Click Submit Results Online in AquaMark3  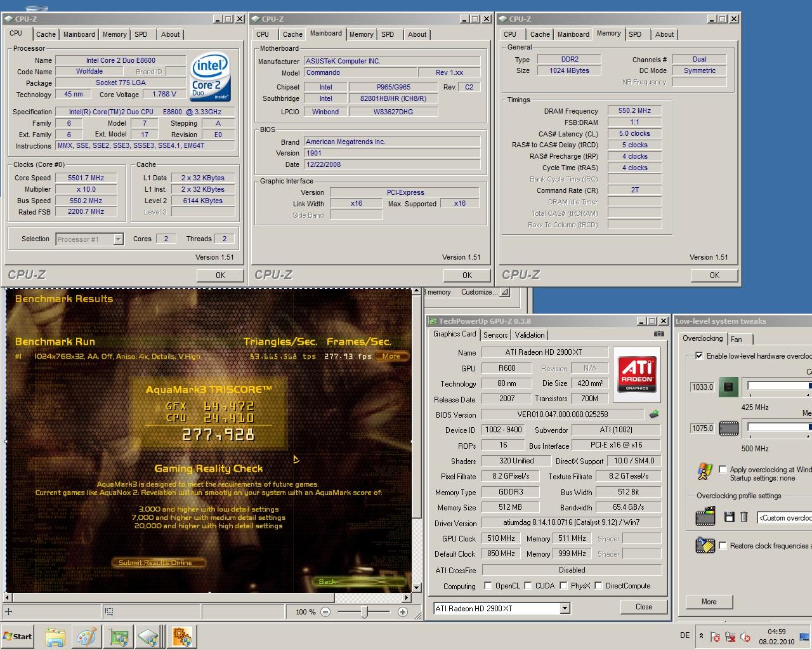[160, 562]
